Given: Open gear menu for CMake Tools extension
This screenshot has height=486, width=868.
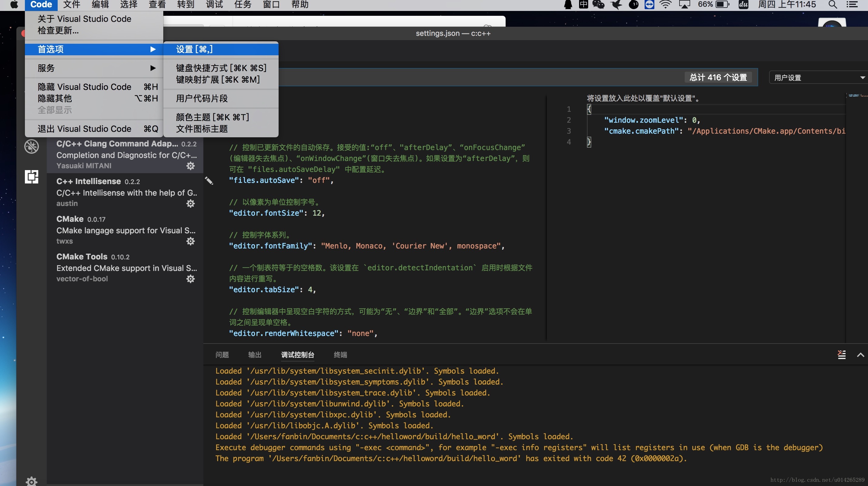Looking at the screenshot, I should [x=191, y=279].
